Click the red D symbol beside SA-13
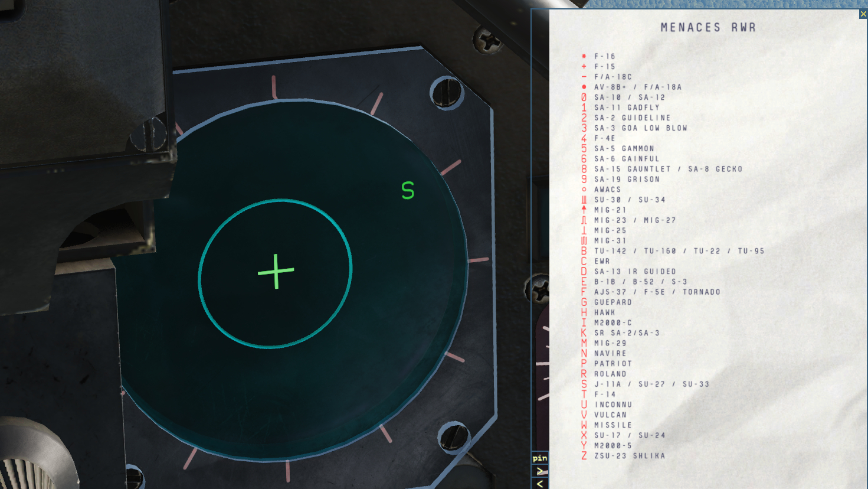The width and height of the screenshot is (868, 489). pos(584,271)
